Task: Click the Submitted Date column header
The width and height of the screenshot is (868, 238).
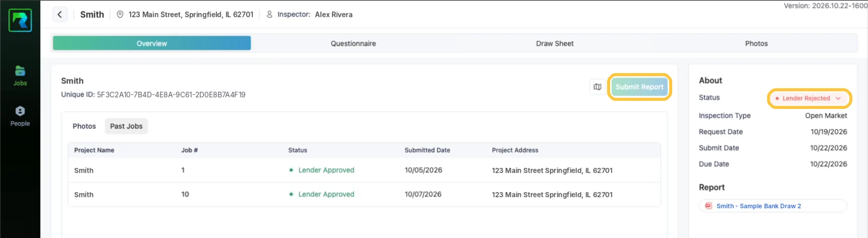Action: tap(427, 150)
